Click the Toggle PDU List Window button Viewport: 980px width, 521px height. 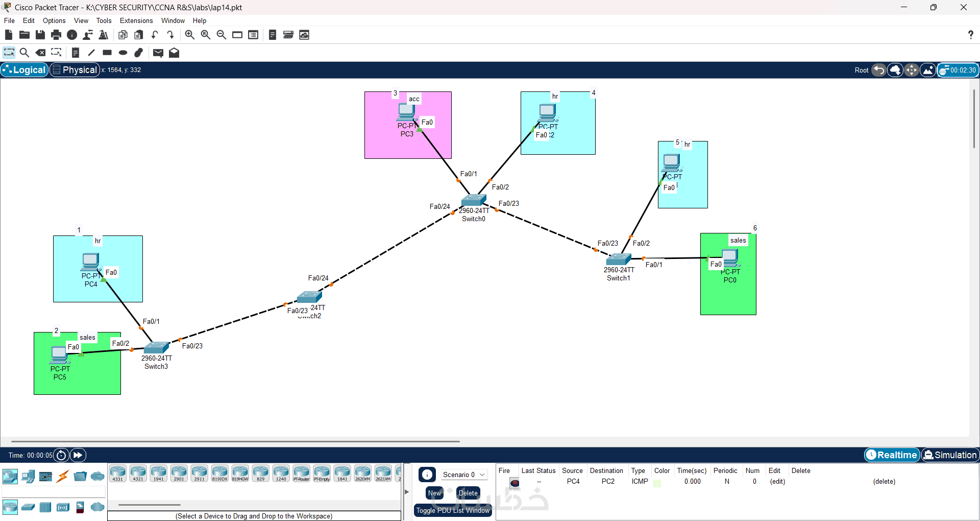coord(453,510)
